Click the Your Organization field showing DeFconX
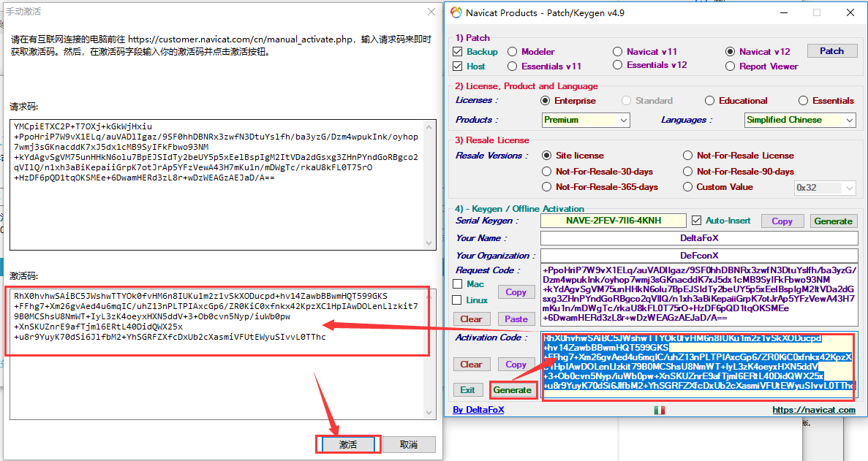868x461 pixels. pos(699,256)
